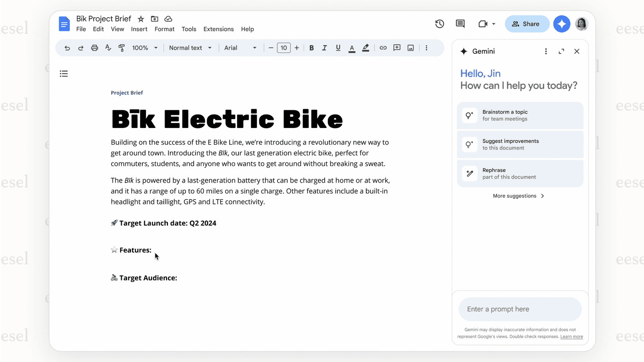
Task: Click the Gemini sparkle button in the header
Action: pos(562,24)
